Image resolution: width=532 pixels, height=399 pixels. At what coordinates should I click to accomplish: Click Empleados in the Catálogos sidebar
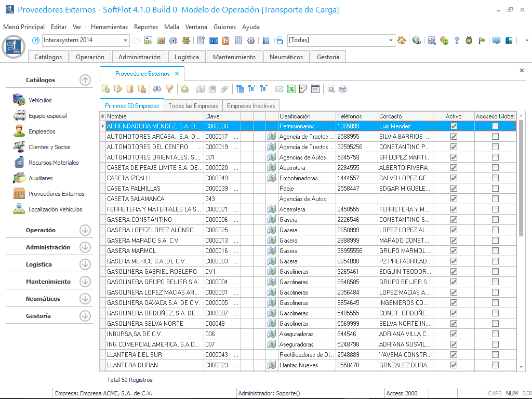(42, 131)
